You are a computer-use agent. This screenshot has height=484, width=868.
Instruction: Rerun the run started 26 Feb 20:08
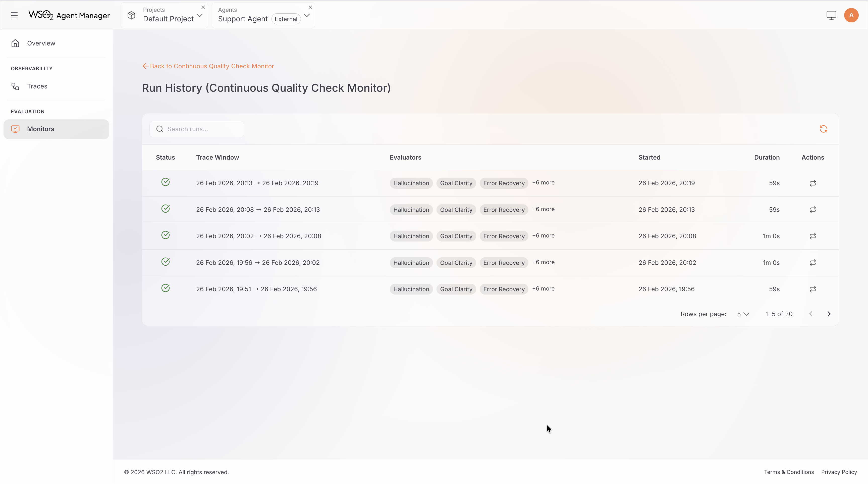[813, 236]
